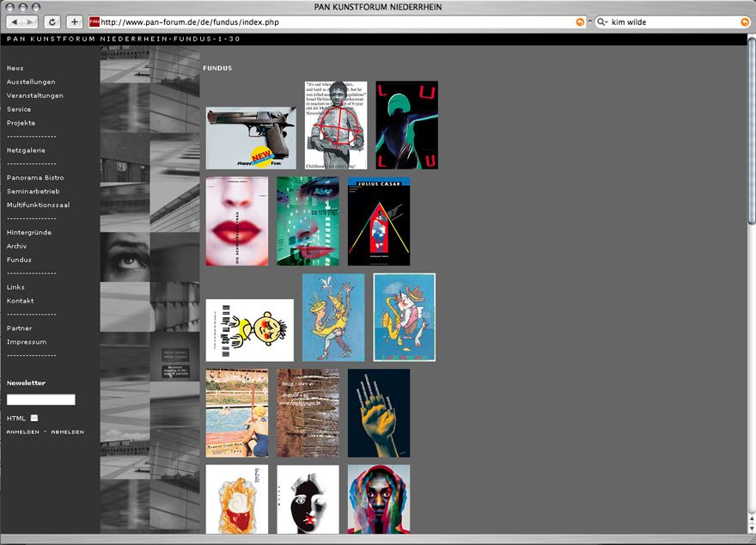
Task: Open the pistol Happy New Fear poster
Action: [x=251, y=138]
